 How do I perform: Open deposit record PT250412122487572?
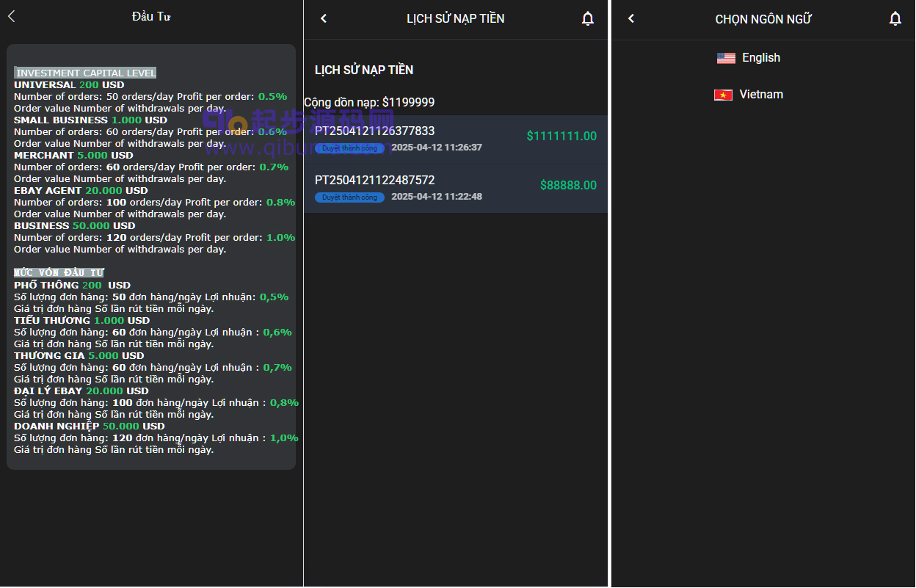374,181
